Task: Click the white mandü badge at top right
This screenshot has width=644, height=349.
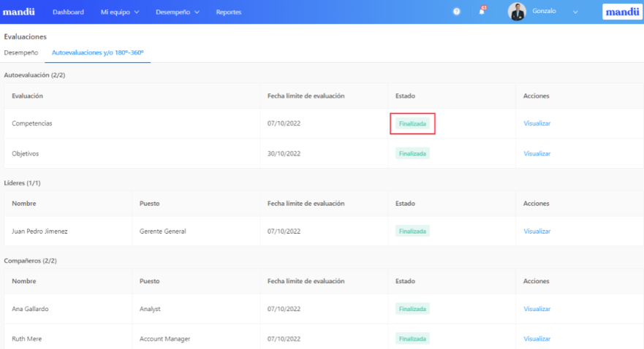Action: point(622,12)
